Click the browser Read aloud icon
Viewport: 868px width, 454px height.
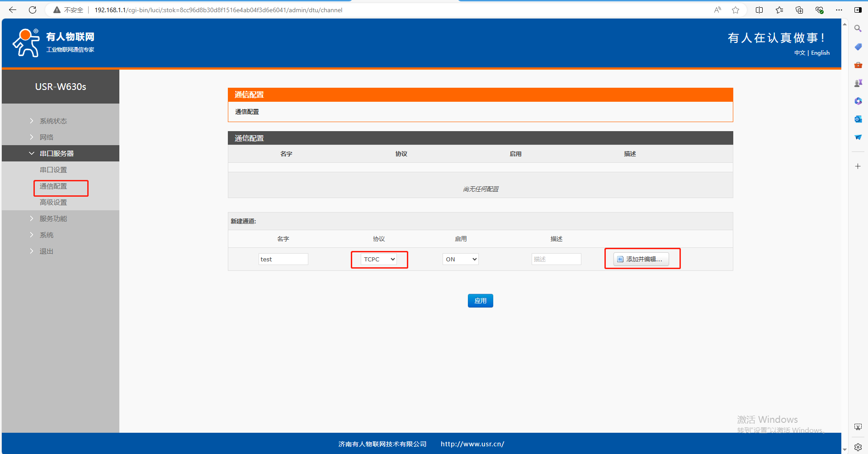pyautogui.click(x=717, y=10)
